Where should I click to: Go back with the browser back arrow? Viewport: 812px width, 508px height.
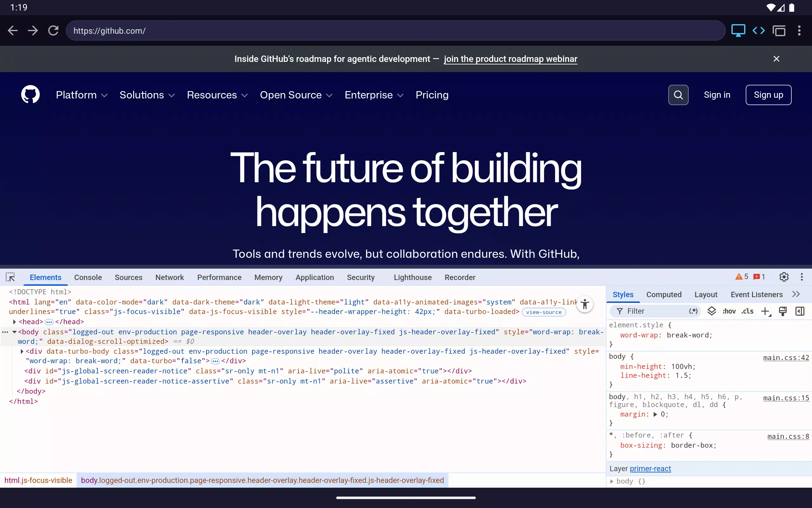pyautogui.click(x=13, y=30)
